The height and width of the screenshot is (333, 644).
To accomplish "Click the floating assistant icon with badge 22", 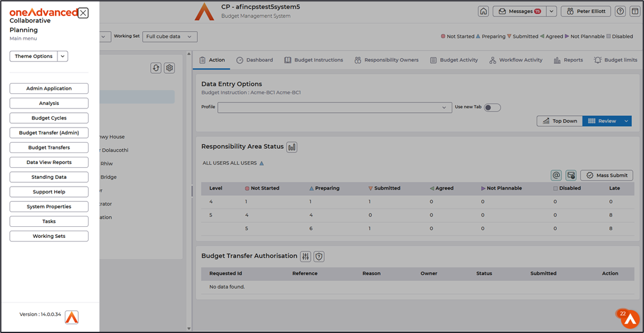I will click(629, 319).
